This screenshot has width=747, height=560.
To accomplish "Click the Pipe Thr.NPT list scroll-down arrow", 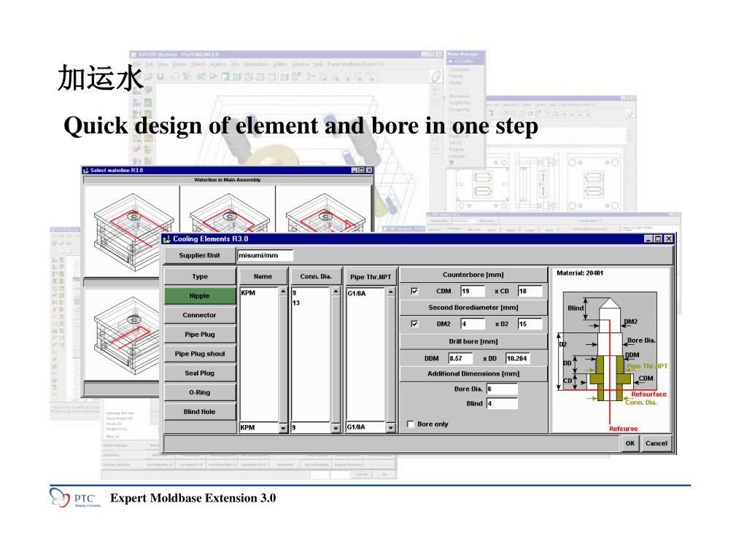I will pos(391,427).
